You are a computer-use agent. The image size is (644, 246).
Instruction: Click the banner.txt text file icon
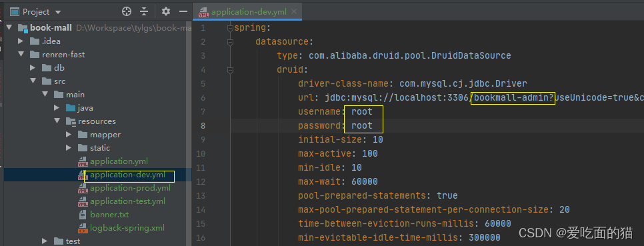click(83, 215)
